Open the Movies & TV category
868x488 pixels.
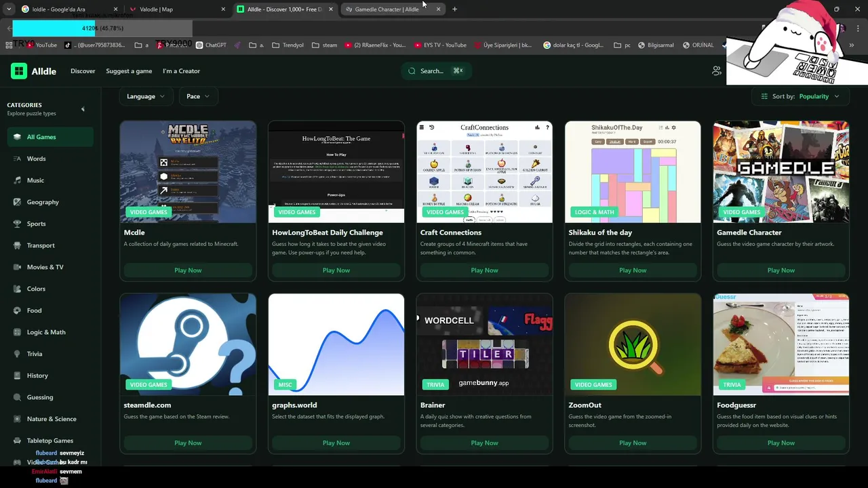pyautogui.click(x=51, y=267)
